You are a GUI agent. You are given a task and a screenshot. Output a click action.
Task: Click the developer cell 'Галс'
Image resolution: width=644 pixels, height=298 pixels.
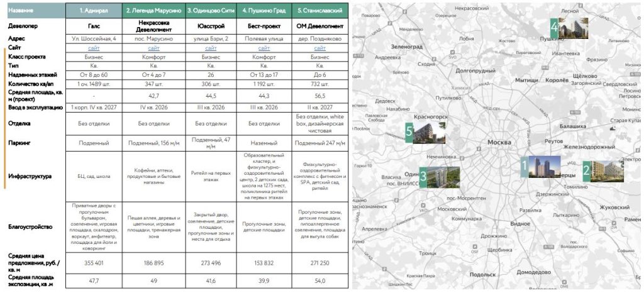pos(94,26)
